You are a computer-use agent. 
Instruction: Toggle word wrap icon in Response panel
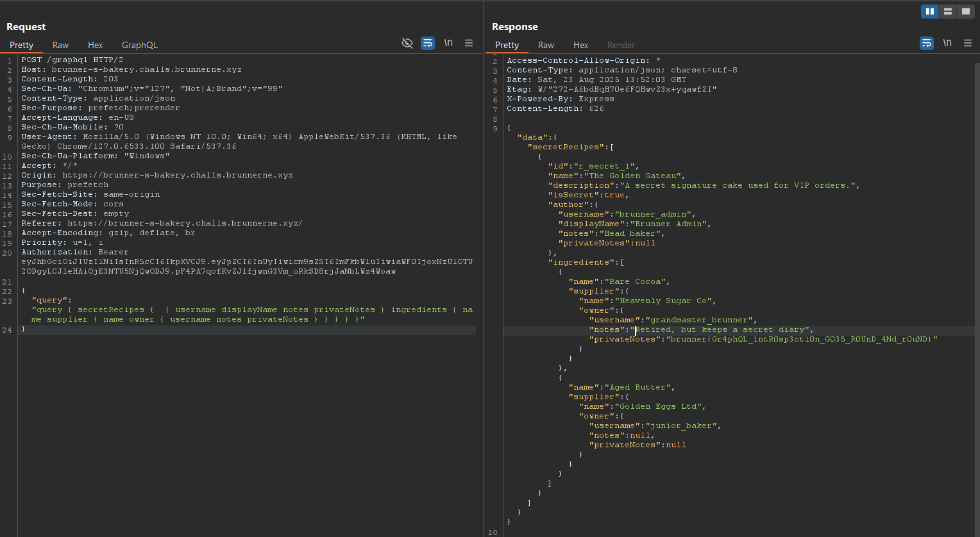927,43
